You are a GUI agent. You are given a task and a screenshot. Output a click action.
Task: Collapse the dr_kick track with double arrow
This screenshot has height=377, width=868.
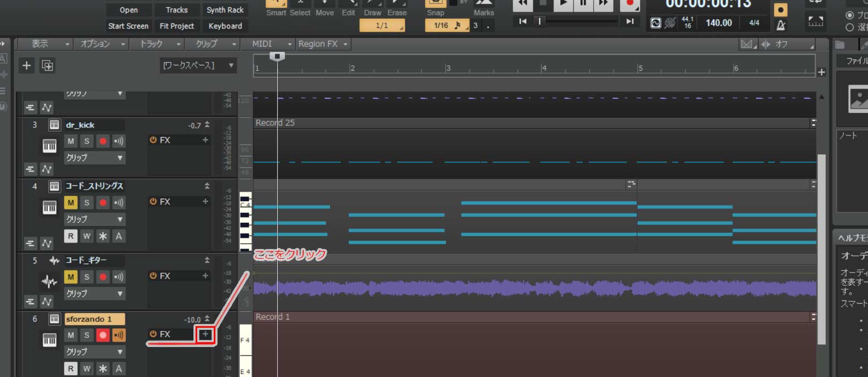pyautogui.click(x=207, y=125)
